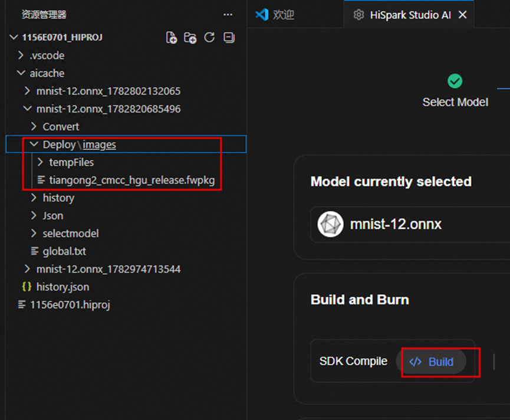
Task: Click the file icon of tiangong2_cmcc_hgu_release.fwpkg
Action: click(41, 180)
